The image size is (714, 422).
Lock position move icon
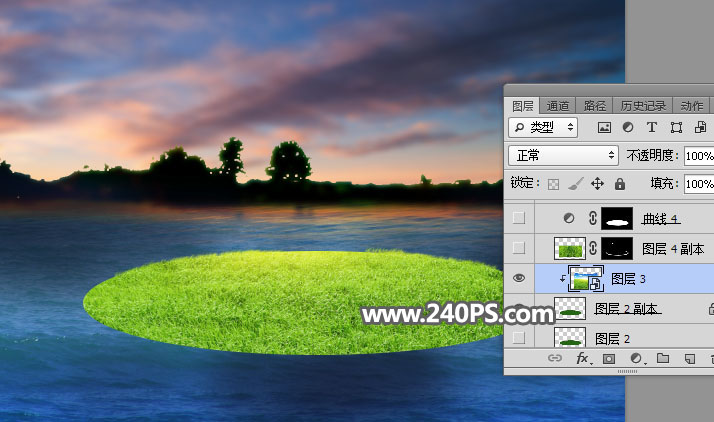click(x=597, y=184)
